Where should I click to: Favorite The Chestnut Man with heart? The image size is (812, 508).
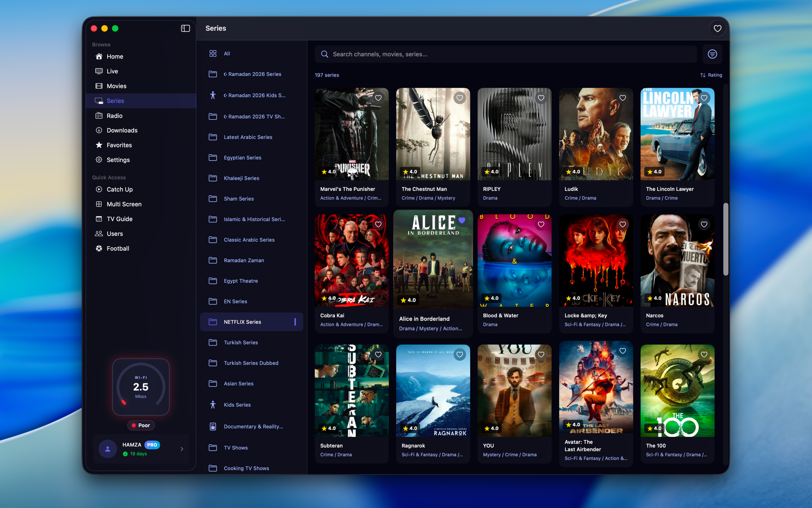(460, 98)
